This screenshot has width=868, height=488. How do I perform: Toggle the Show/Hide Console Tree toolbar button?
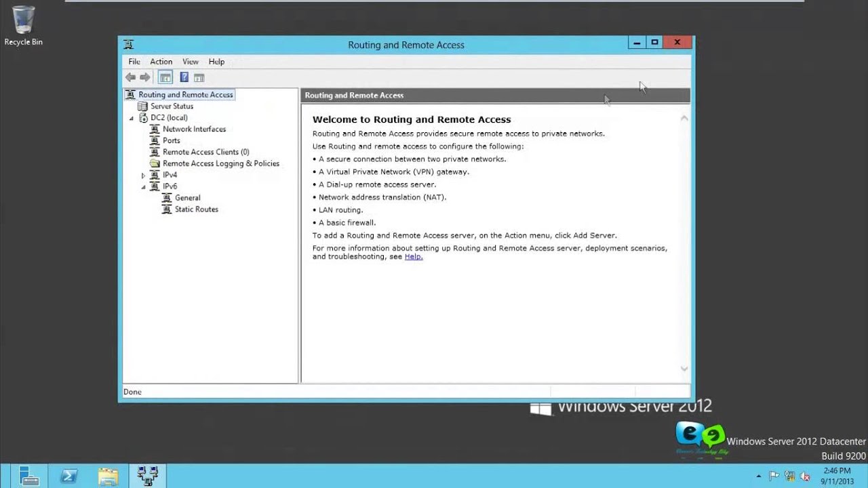click(x=165, y=77)
